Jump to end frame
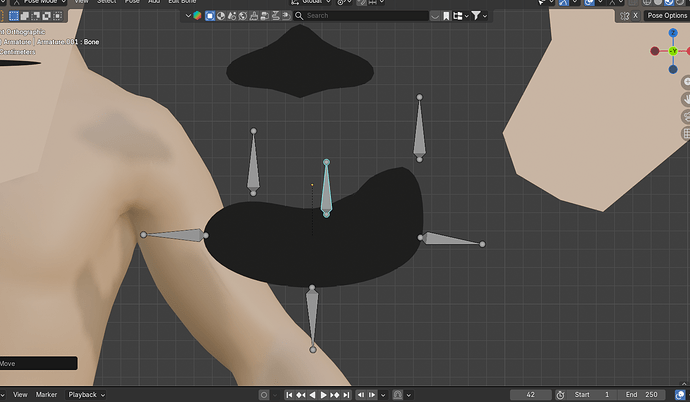The width and height of the screenshot is (690, 402). 346,395
